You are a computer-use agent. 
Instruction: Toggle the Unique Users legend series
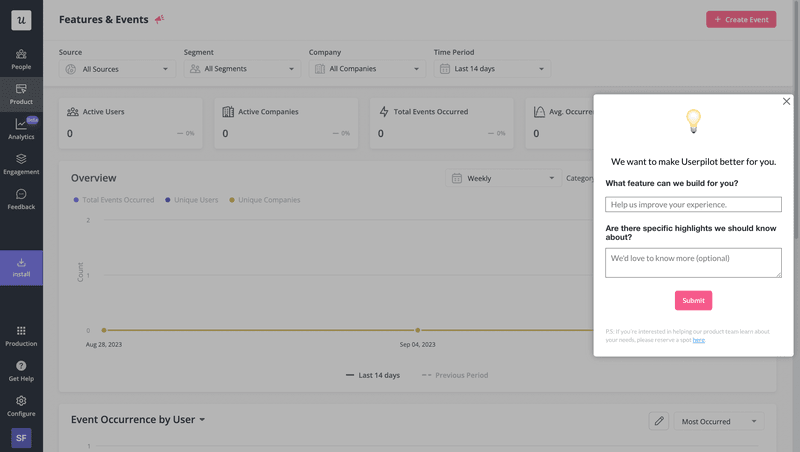[191, 200]
